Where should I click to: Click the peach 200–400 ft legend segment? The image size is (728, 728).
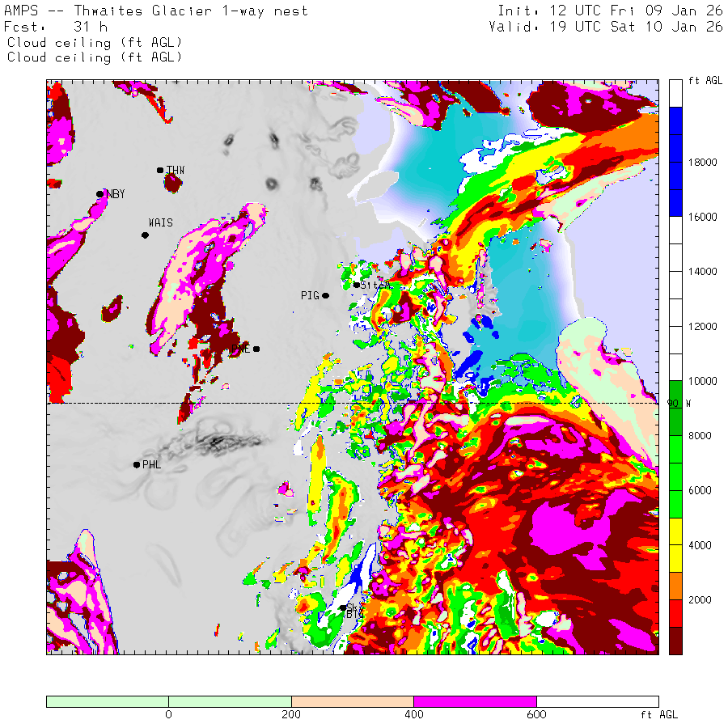352,701
